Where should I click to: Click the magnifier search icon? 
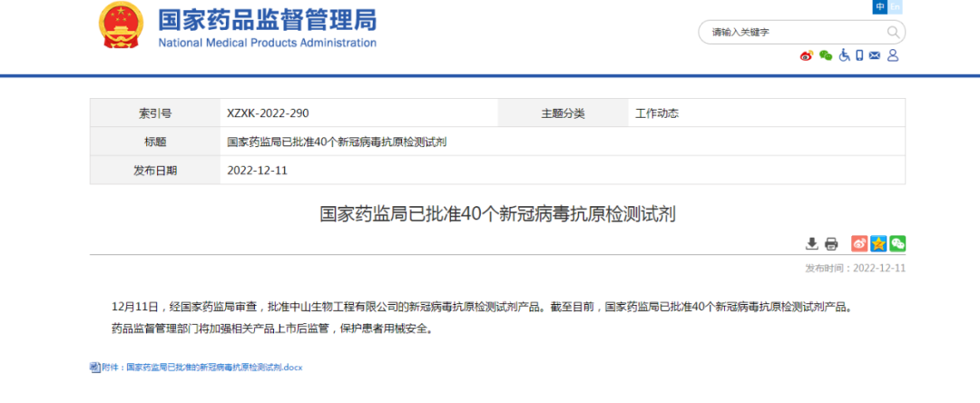click(x=893, y=32)
